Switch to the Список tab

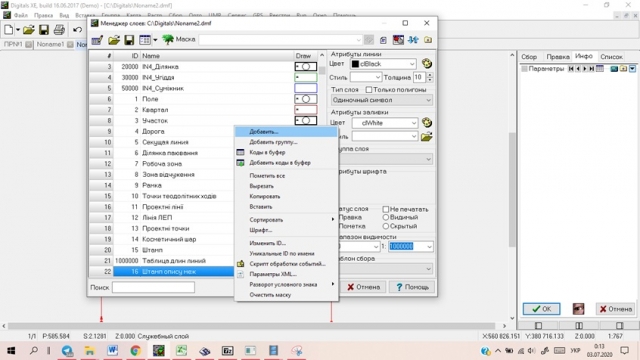(x=611, y=57)
